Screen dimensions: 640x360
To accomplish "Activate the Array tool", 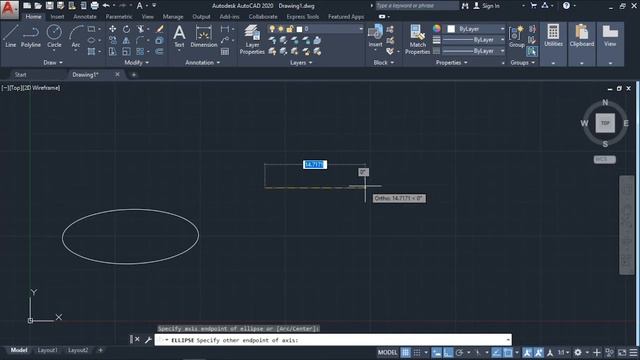I will (x=140, y=51).
